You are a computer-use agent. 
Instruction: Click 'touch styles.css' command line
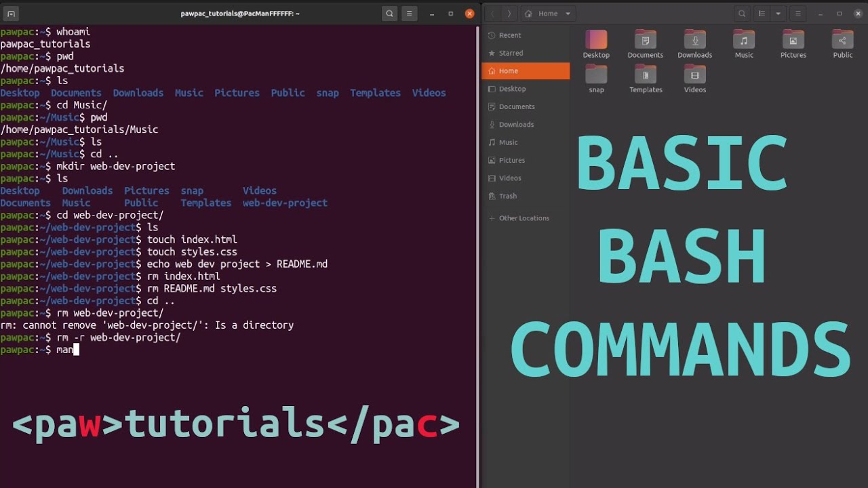coord(119,251)
